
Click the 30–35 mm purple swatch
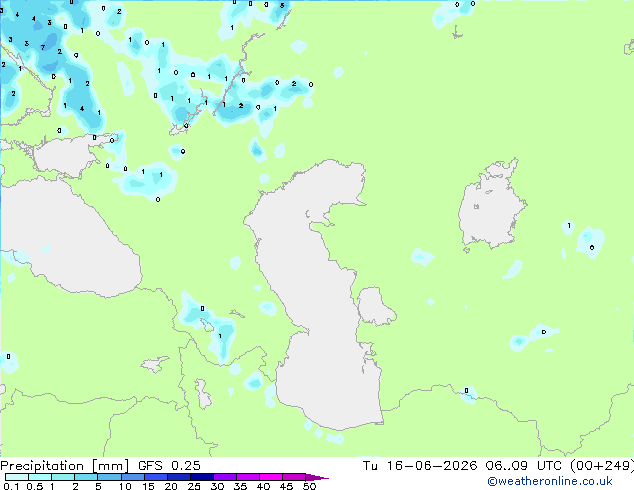(224, 477)
